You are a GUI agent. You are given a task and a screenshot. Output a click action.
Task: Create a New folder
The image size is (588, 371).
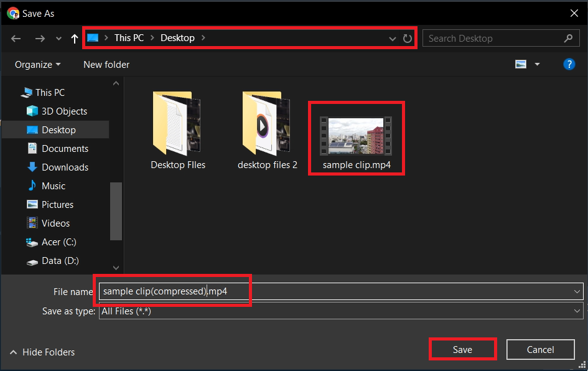pos(106,64)
